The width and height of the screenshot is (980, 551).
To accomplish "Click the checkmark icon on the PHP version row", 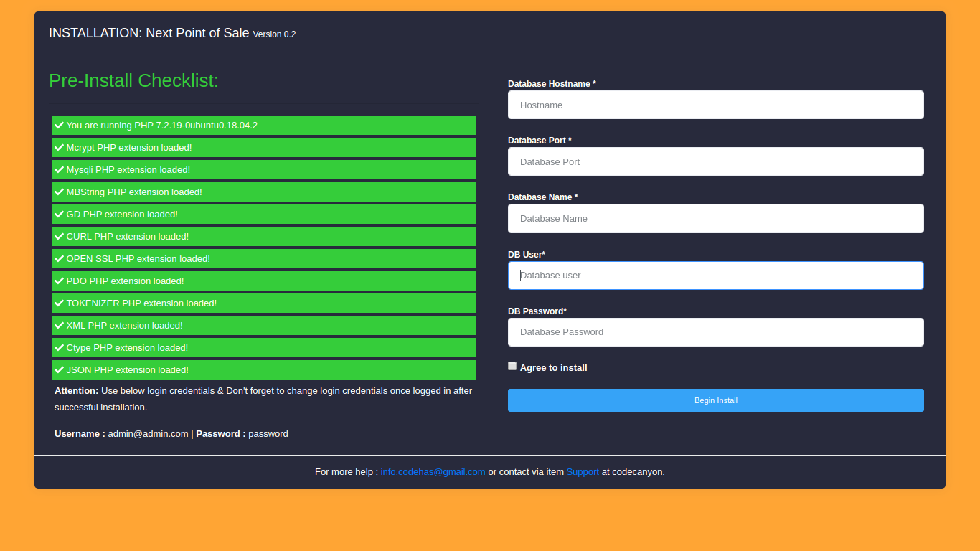I will (x=59, y=125).
